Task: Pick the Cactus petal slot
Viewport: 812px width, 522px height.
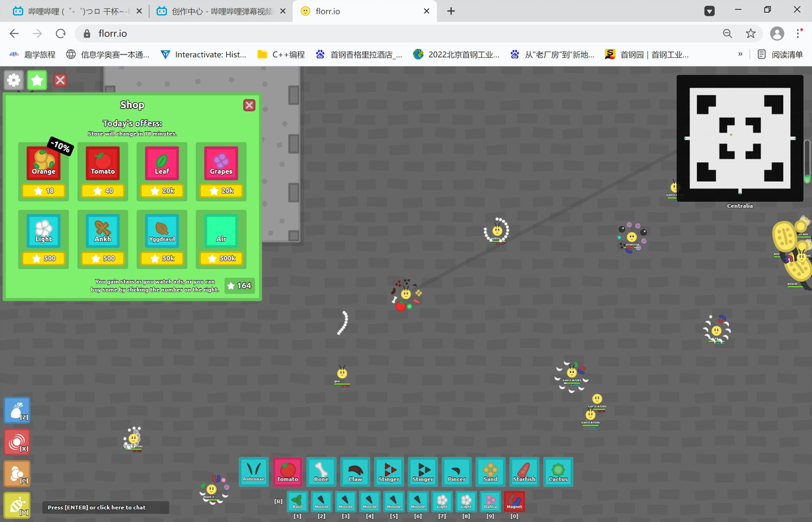Action: (558, 472)
